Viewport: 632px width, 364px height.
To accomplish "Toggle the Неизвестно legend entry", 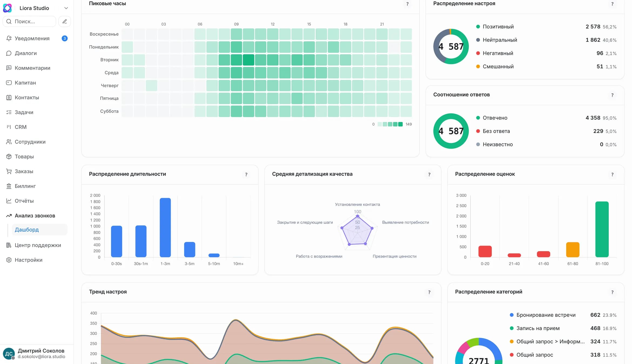I will [546, 144].
